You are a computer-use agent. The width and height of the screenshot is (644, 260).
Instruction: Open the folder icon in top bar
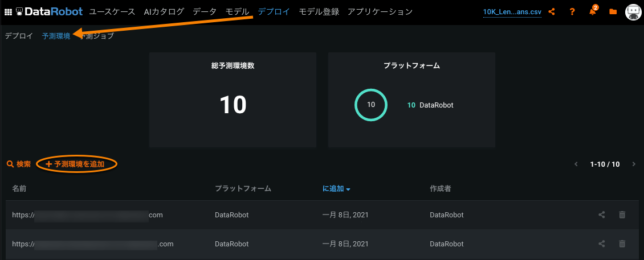613,11
